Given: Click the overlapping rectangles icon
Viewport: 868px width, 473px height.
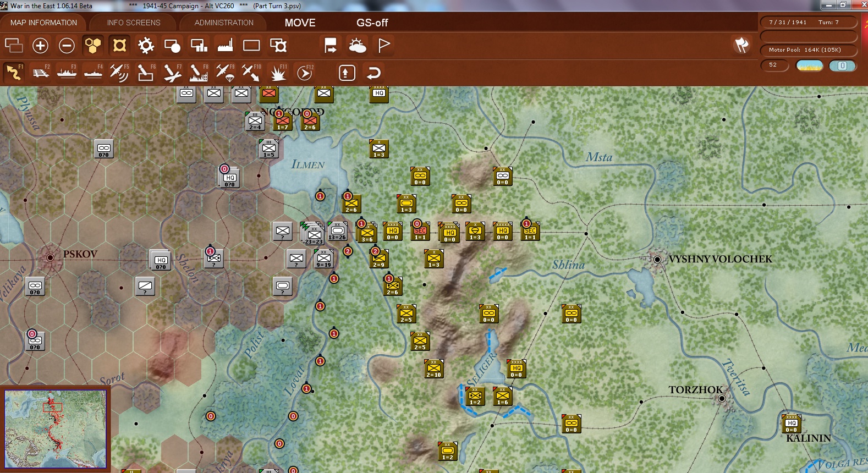Looking at the screenshot, I should (14, 45).
